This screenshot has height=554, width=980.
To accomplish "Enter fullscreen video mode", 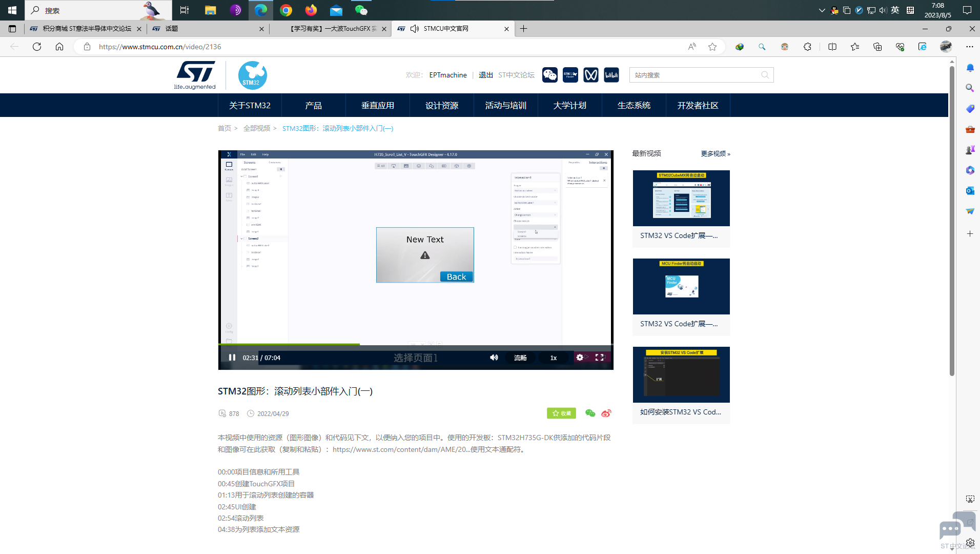I will [600, 358].
